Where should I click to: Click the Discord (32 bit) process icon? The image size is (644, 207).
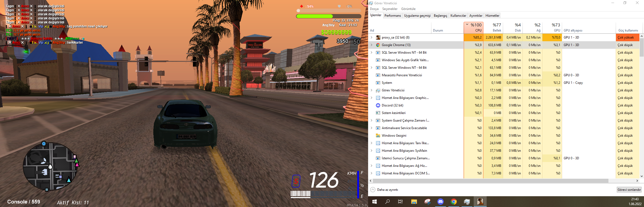[378, 105]
